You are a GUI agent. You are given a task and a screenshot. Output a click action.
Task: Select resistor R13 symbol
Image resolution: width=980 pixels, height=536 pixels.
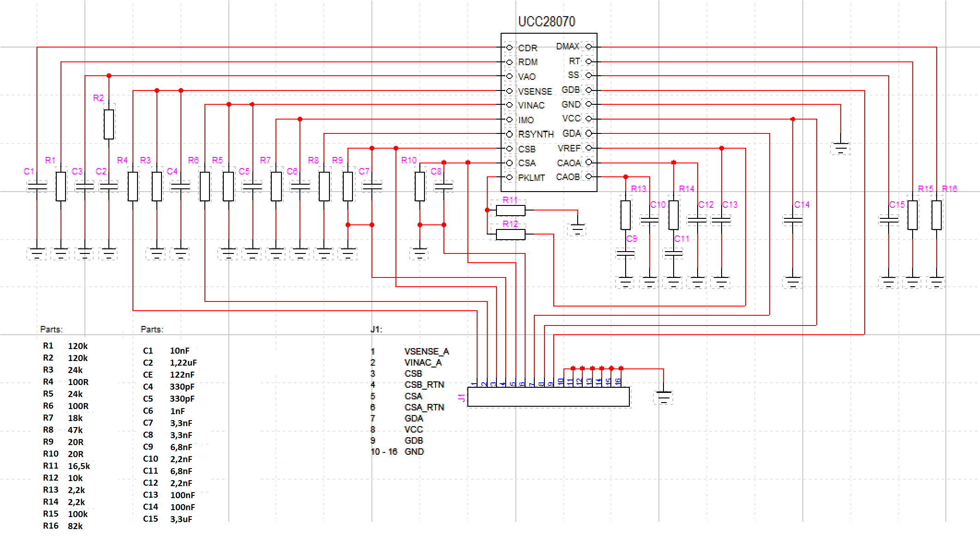(626, 215)
